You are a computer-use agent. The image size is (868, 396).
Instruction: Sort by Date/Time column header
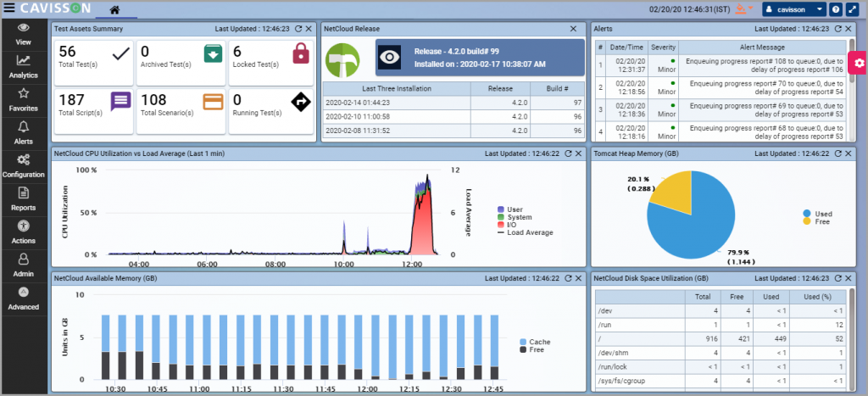point(626,47)
